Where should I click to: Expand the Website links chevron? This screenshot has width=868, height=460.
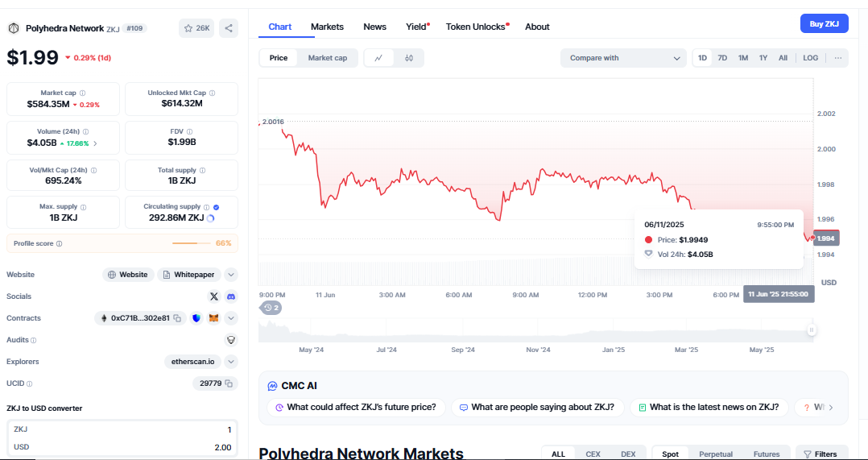(231, 275)
